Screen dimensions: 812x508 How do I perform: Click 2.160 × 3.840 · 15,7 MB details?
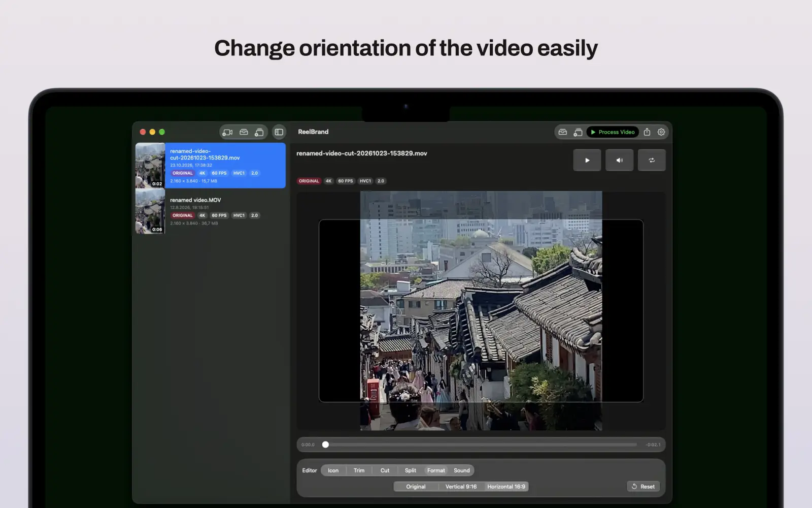tap(194, 181)
